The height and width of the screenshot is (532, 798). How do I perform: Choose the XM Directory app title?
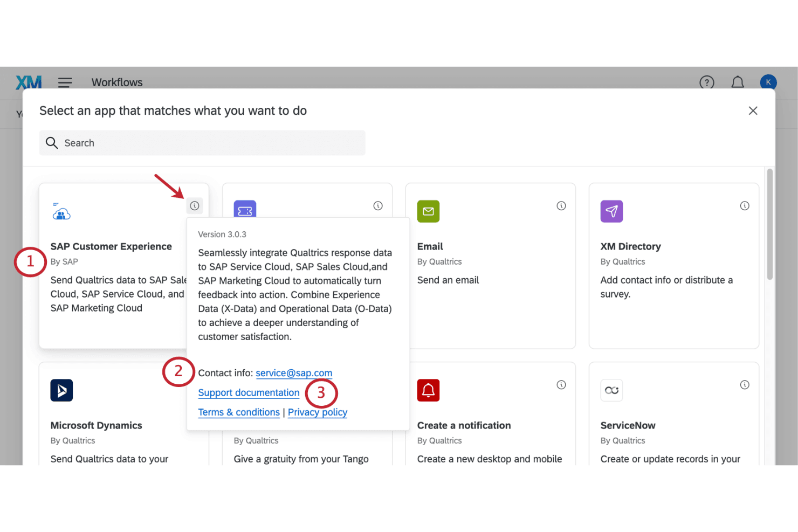pyautogui.click(x=631, y=246)
